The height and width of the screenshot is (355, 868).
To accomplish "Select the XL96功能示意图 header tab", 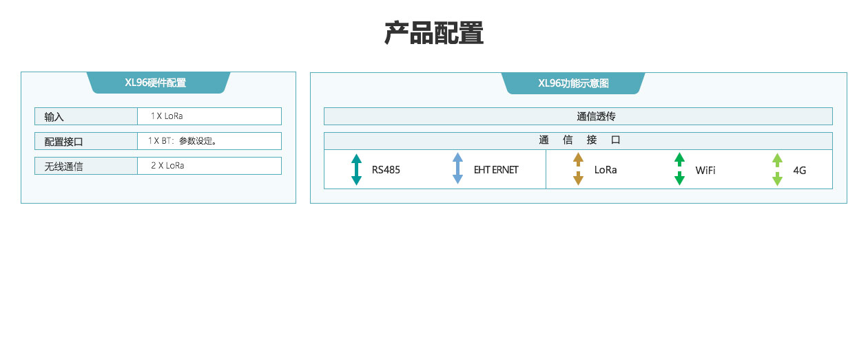I will [x=573, y=83].
